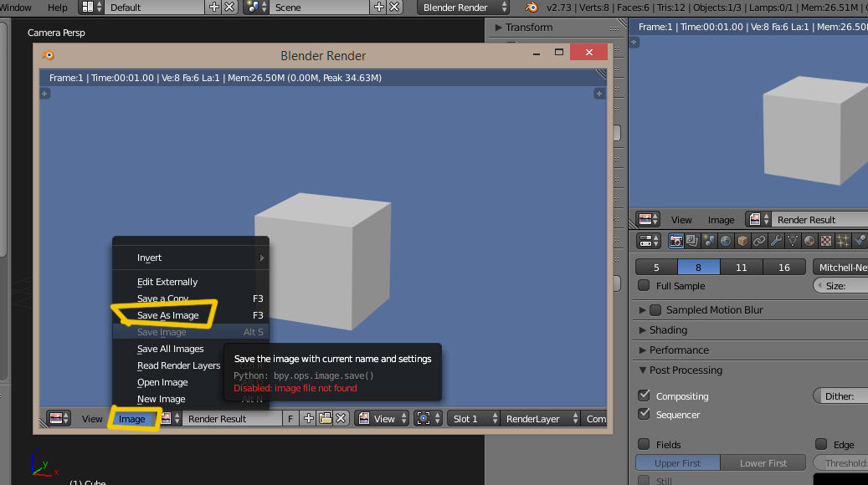Image resolution: width=868 pixels, height=485 pixels.
Task: Enable Sampled Motion Blur checkbox
Action: 655,309
